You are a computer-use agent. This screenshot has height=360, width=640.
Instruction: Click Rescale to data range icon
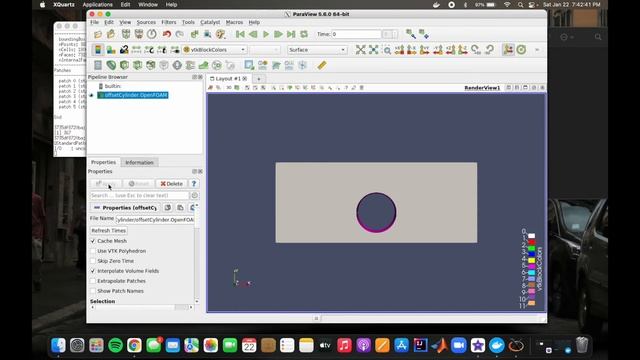(136, 50)
